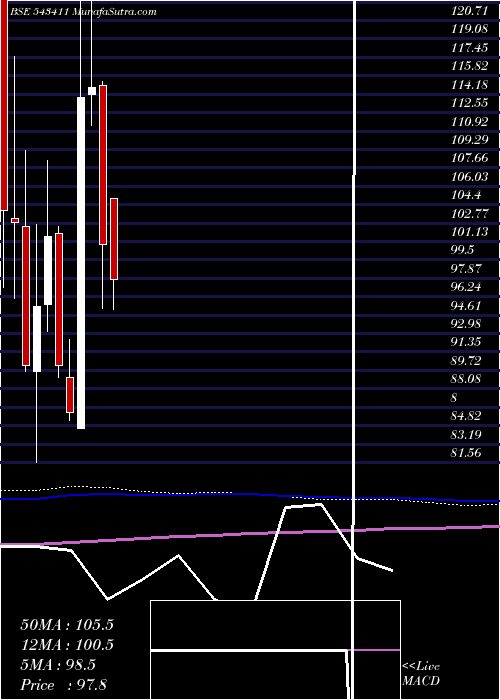500x700 pixels.
Task: Select the 119.08 price axis label
Action: [x=470, y=29]
